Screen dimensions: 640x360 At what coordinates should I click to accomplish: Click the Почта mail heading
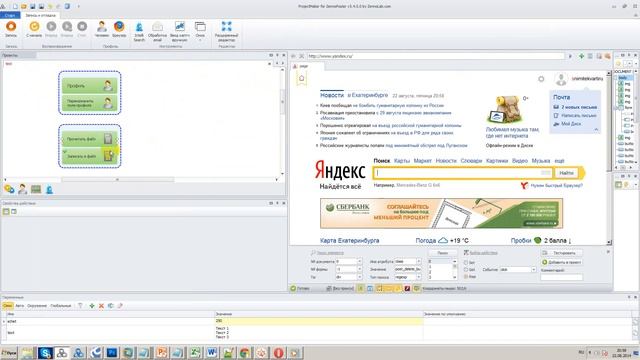point(562,97)
